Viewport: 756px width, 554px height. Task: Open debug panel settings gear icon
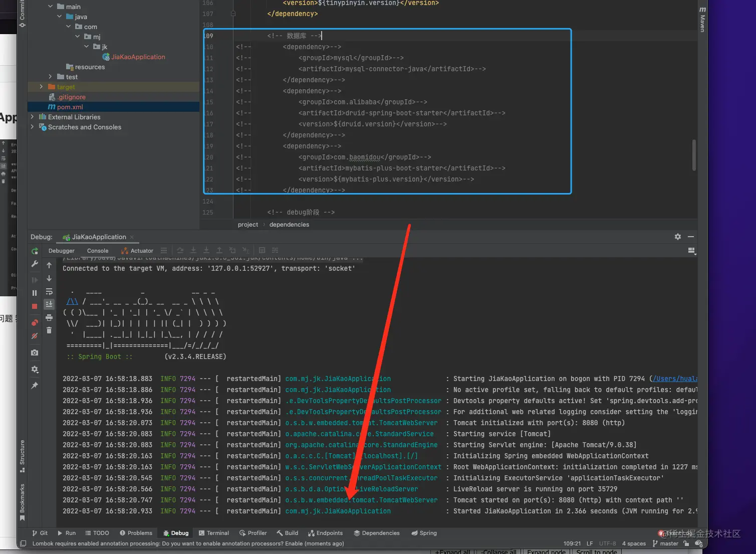[677, 237]
